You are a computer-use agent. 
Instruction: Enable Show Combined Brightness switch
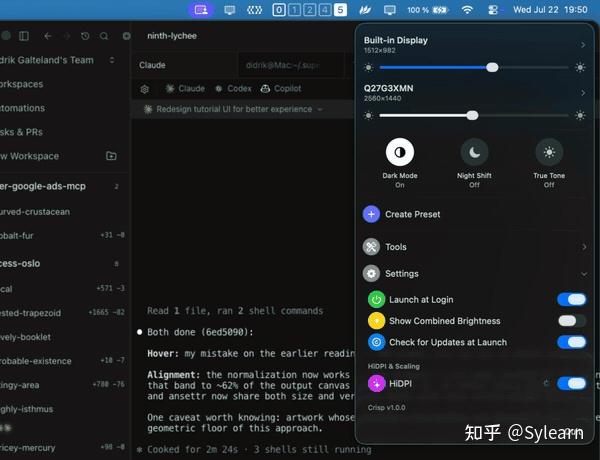[x=572, y=321]
